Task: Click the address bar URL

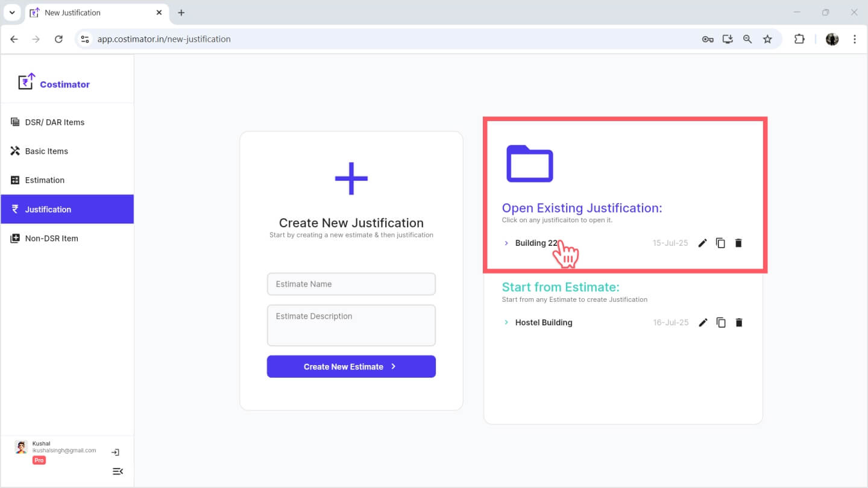Action: (x=164, y=39)
